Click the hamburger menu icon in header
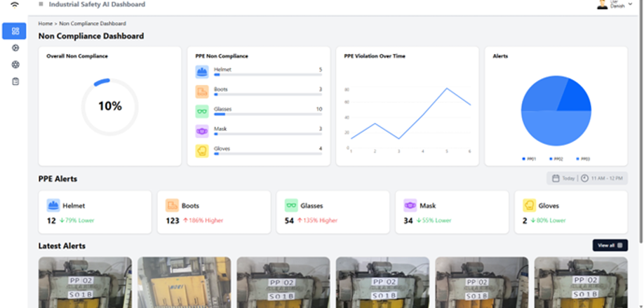 tap(41, 4)
